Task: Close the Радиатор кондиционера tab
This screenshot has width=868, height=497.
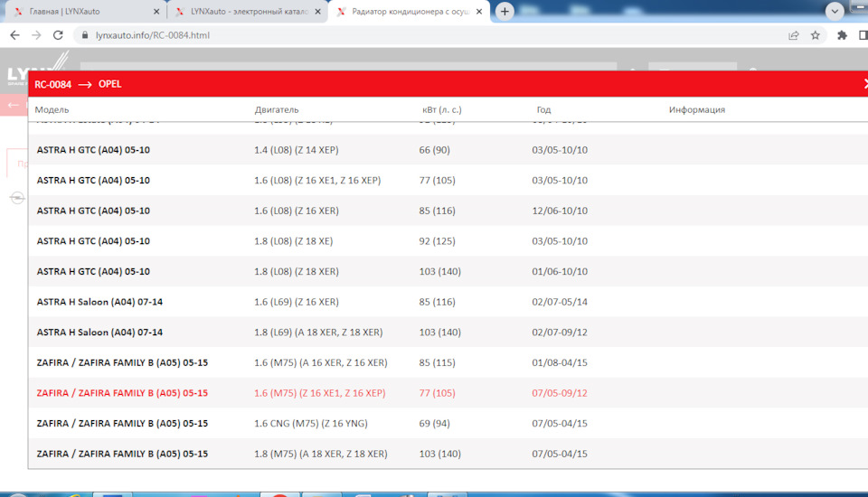Action: pyautogui.click(x=479, y=11)
